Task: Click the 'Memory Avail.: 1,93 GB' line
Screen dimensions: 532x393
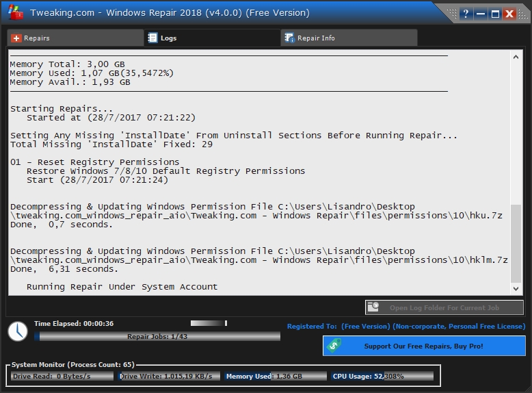Action: [x=70, y=82]
